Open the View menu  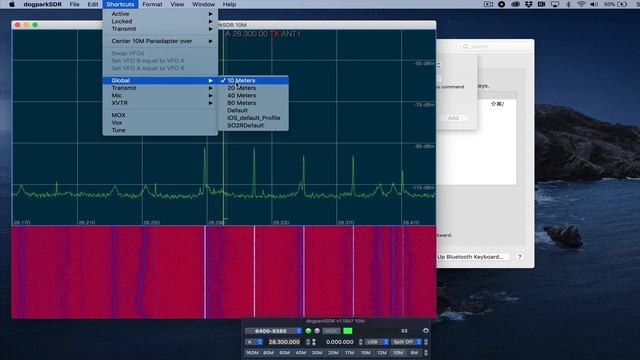177,4
